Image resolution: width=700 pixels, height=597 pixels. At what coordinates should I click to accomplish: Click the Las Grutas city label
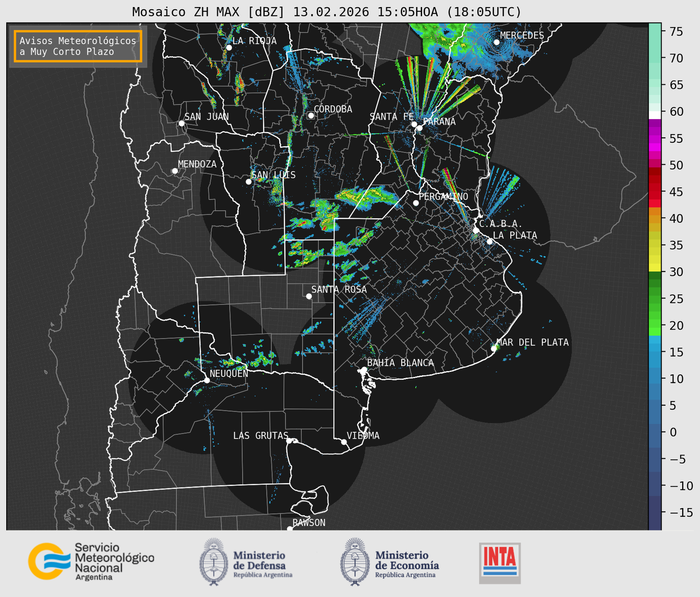(260, 436)
